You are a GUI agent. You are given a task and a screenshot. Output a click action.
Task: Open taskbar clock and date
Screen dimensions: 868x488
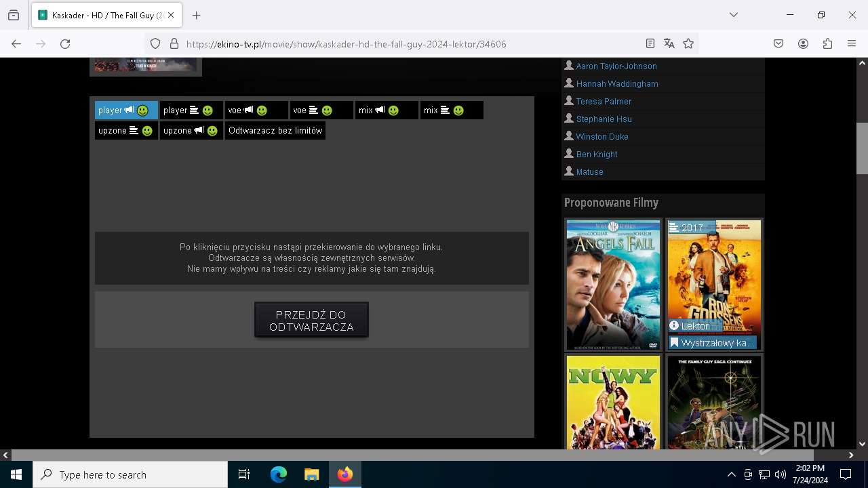810,474
